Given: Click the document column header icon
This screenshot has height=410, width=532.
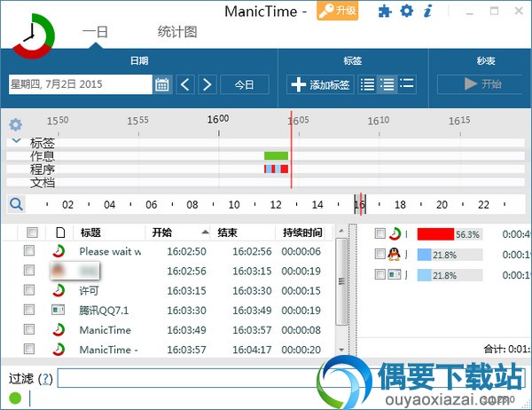Looking at the screenshot, I should (60, 233).
